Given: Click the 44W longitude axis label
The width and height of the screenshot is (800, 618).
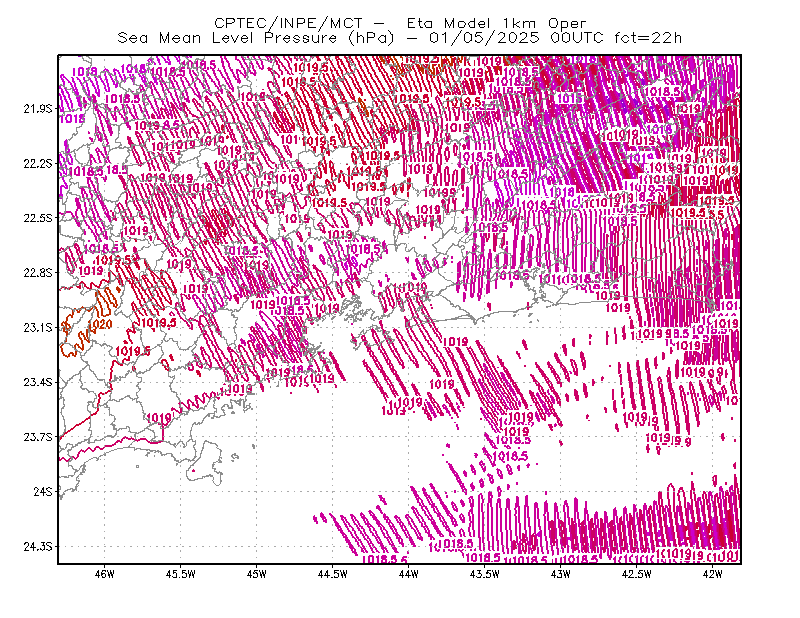Looking at the screenshot, I should 409,574.
